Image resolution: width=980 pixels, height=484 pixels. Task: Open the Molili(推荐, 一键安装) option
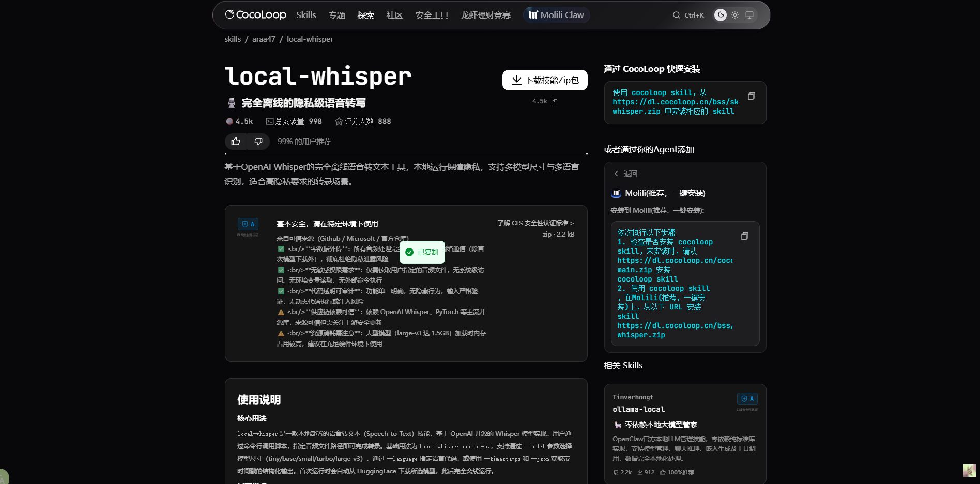pyautogui.click(x=664, y=193)
